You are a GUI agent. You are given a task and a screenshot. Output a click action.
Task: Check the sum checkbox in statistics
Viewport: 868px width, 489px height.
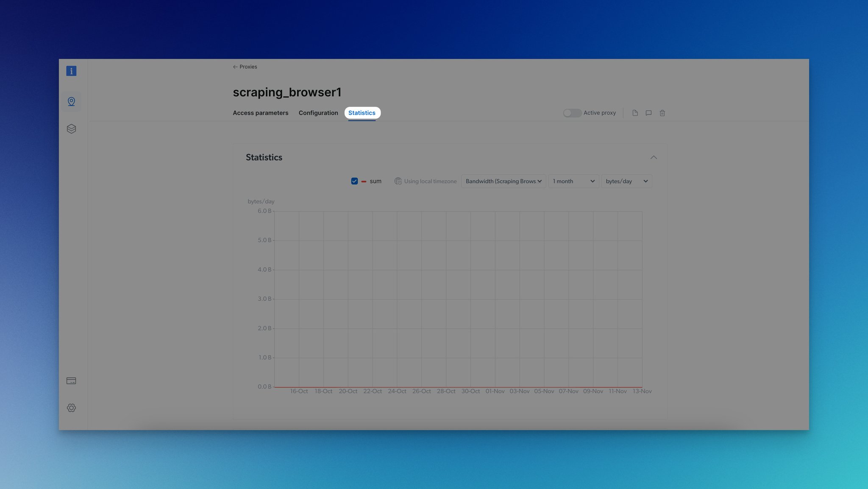(353, 181)
